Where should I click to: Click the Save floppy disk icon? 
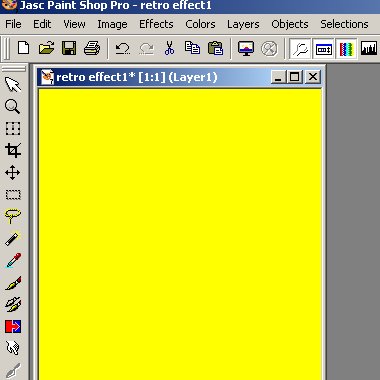click(x=69, y=49)
